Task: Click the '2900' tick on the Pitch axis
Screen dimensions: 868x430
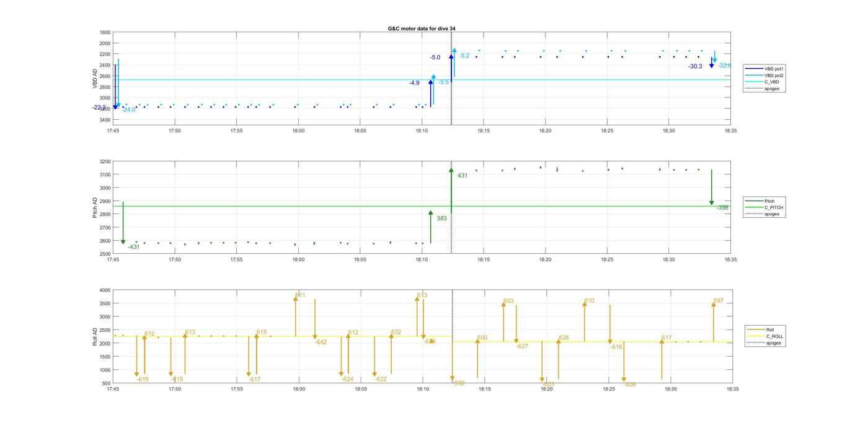Action: pyautogui.click(x=105, y=201)
